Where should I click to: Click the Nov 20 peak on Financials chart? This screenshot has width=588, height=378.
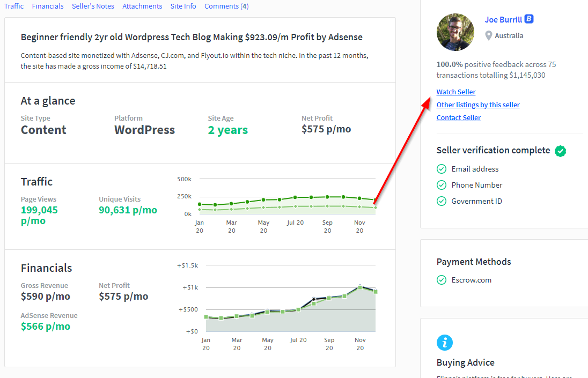(x=360, y=287)
